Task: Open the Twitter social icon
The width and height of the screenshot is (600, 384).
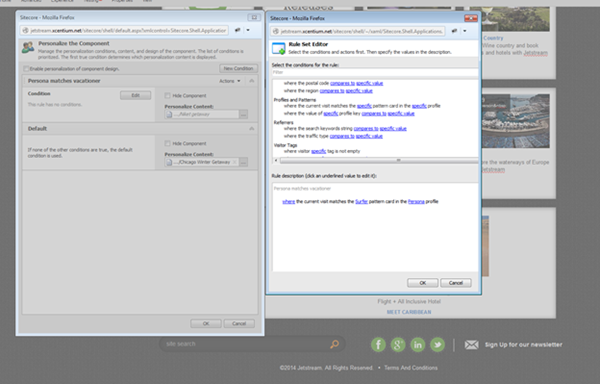Action: (x=438, y=345)
